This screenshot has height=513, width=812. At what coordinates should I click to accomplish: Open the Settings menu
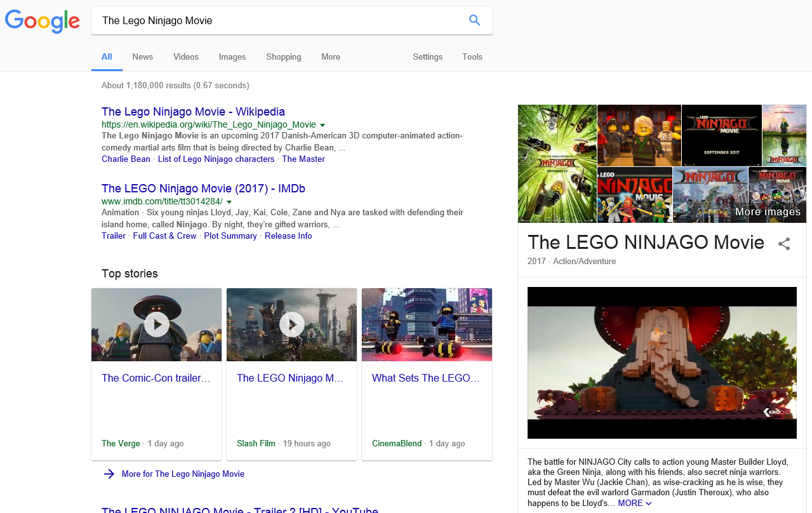coord(427,57)
